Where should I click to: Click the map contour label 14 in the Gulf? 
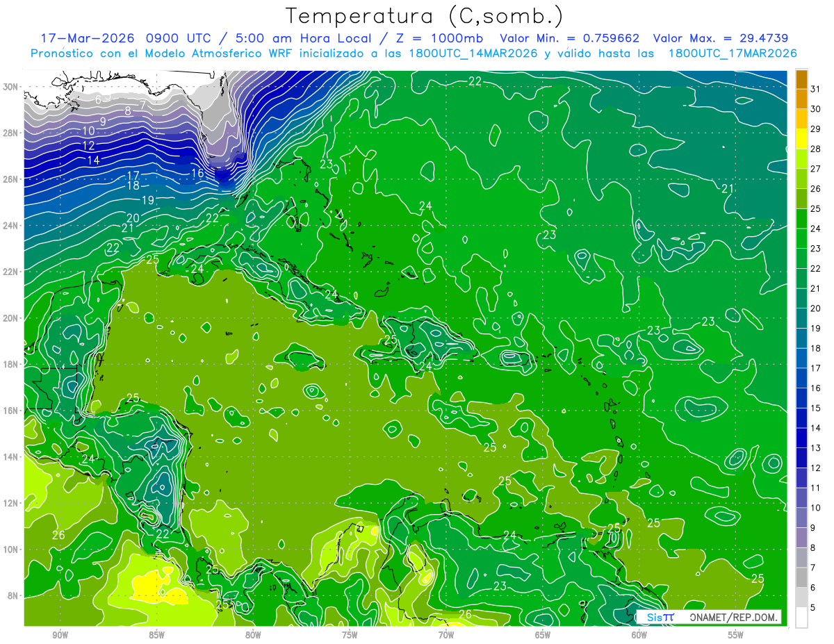94,160
